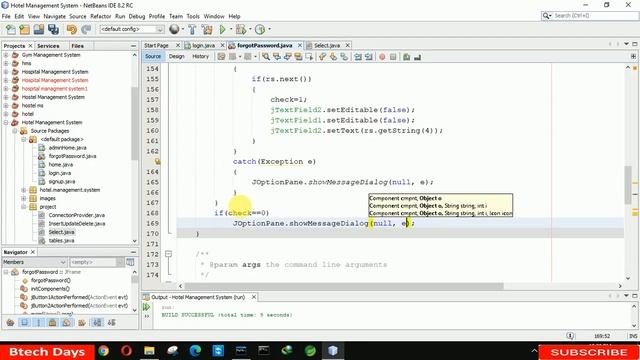Image resolution: width=640 pixels, height=360 pixels.
Task: Click the Search input field
Action: [x=594, y=16]
